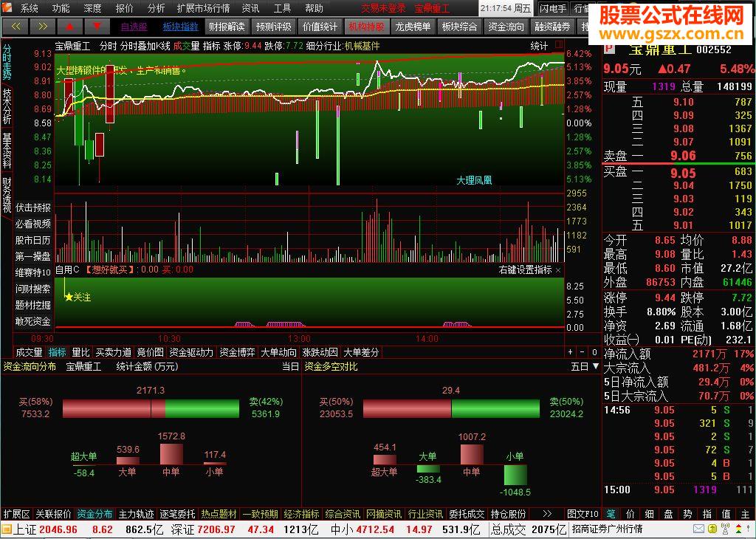This screenshot has width=756, height=539.
Task: Click the application logo icon at top left
Action: (x=8, y=8)
